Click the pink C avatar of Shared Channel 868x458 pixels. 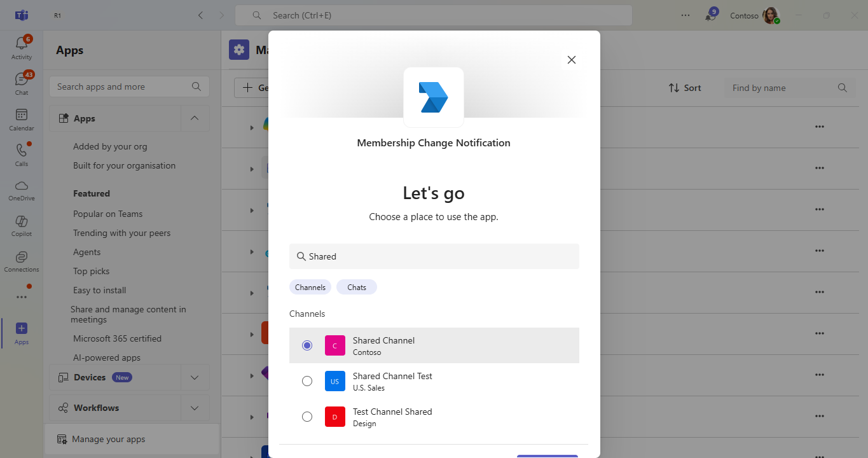pos(335,345)
